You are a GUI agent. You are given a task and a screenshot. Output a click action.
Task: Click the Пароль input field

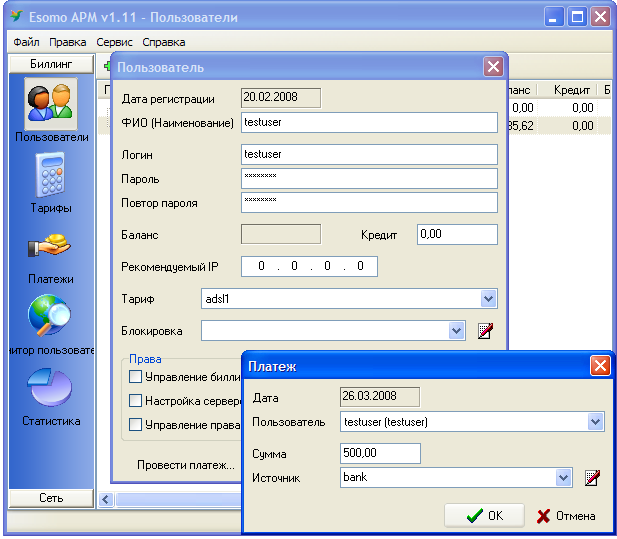tap(369, 179)
